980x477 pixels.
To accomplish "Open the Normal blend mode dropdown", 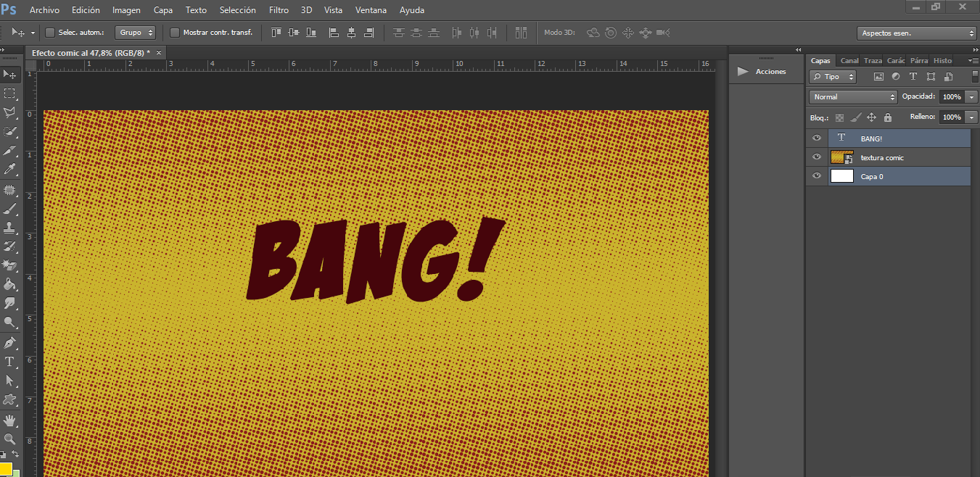I will point(853,96).
